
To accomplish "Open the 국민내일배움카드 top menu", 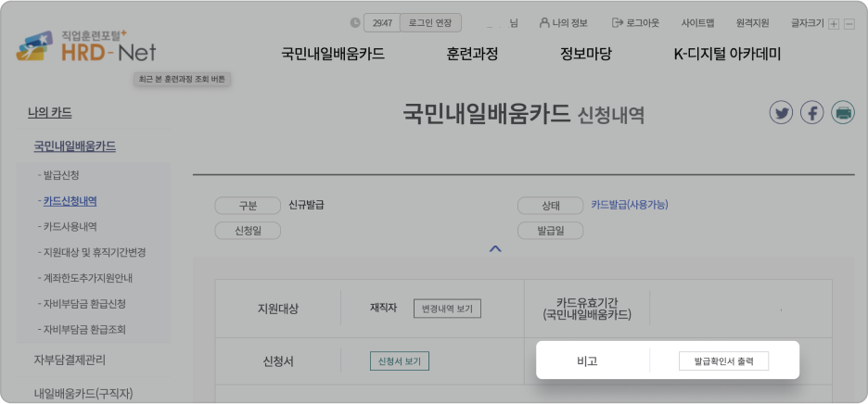I will coord(333,54).
